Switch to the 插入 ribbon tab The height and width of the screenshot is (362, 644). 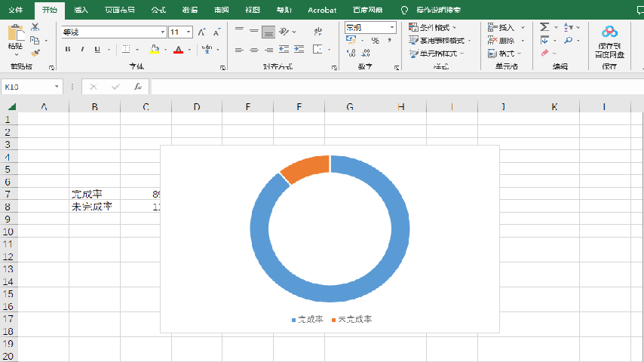pyautogui.click(x=81, y=11)
